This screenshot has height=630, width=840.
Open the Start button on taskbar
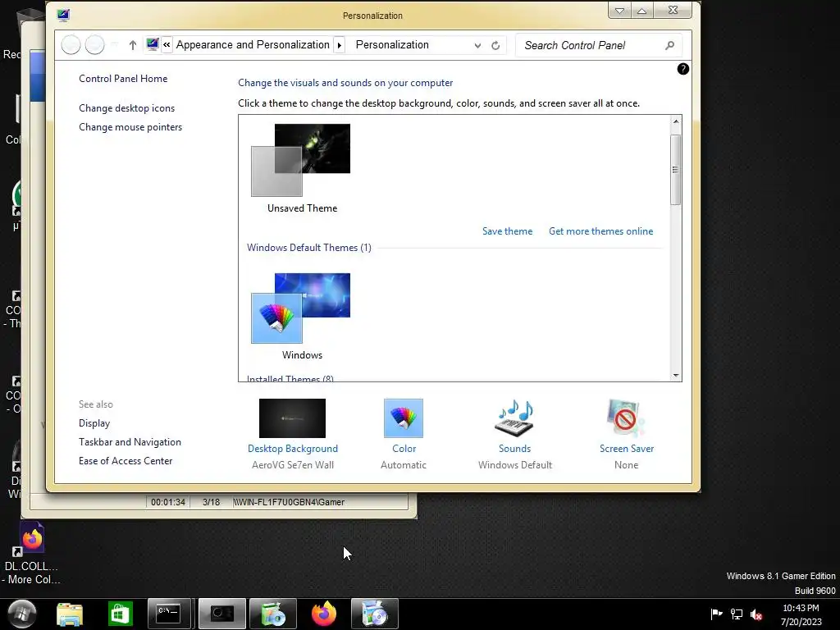(21, 614)
